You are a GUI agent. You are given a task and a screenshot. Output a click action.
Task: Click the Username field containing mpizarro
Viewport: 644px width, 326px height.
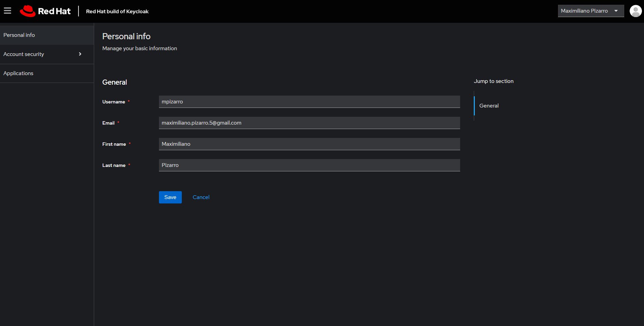click(309, 102)
